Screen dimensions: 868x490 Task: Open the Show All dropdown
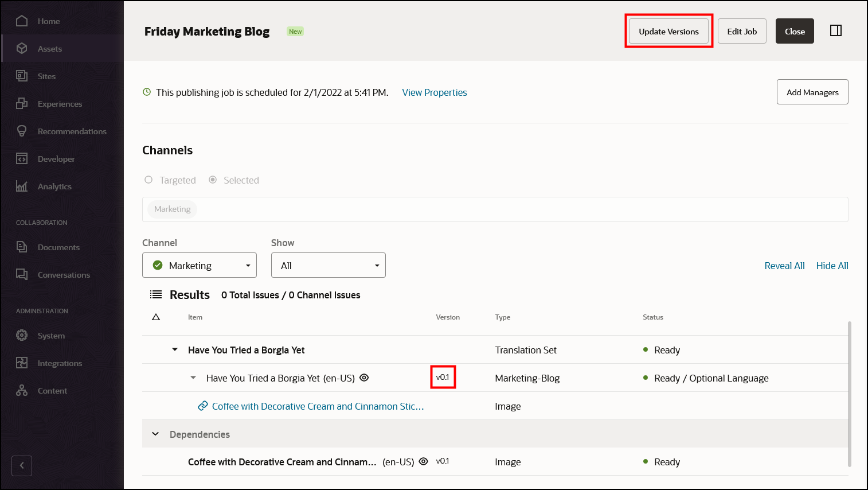pyautogui.click(x=329, y=265)
